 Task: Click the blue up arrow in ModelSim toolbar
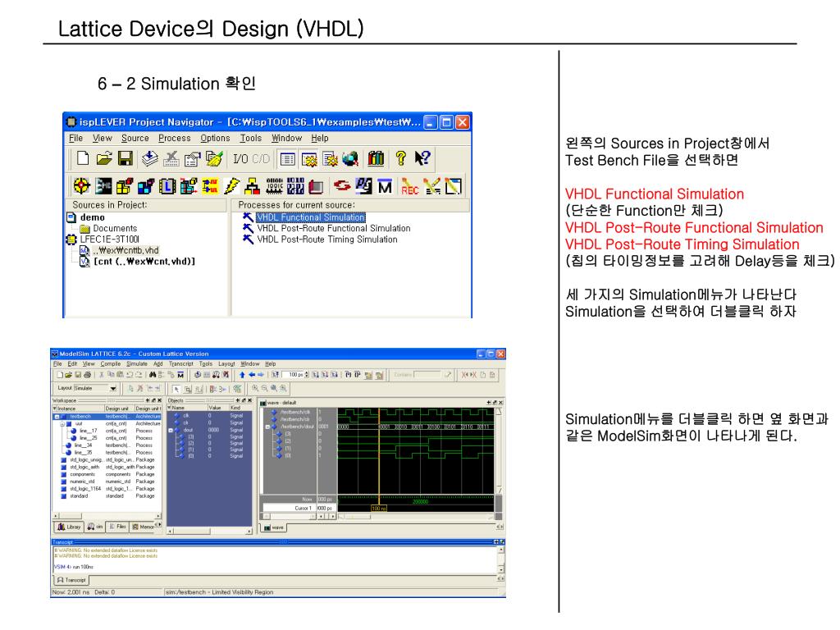coord(242,374)
